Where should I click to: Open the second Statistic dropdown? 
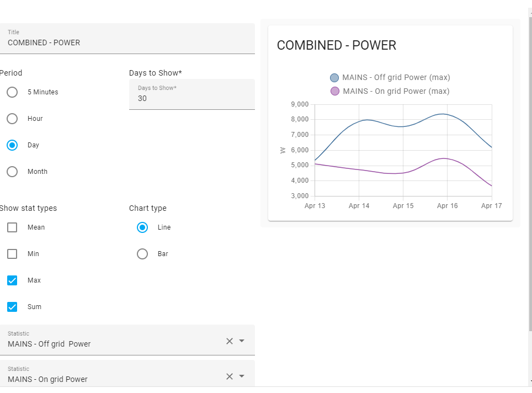click(243, 376)
